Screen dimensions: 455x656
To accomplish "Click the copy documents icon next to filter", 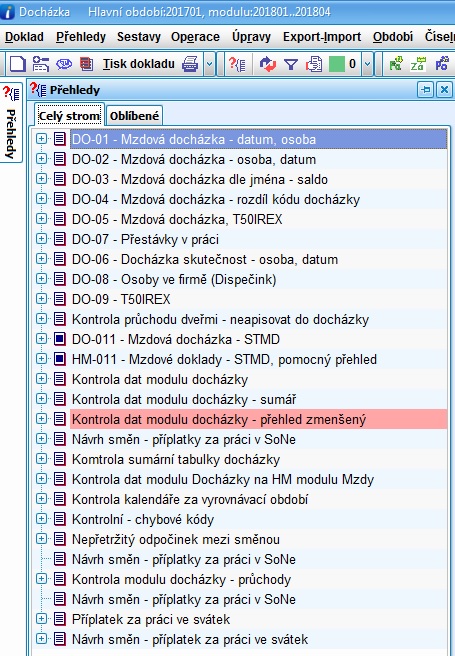I will coord(314,64).
